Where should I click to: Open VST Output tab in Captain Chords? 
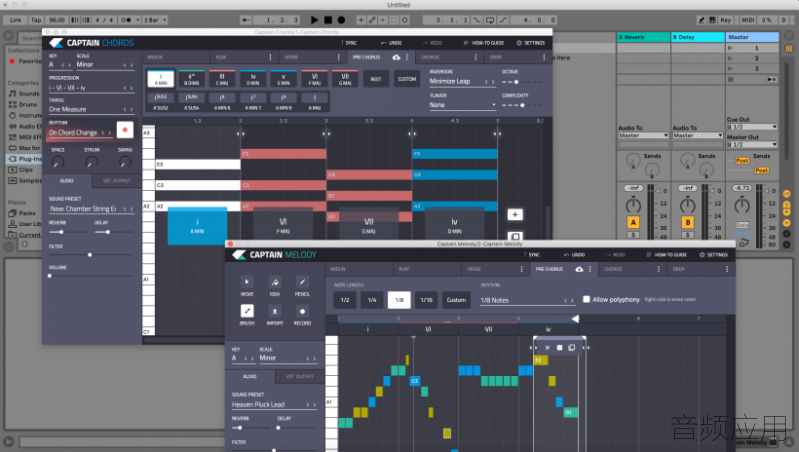(116, 180)
